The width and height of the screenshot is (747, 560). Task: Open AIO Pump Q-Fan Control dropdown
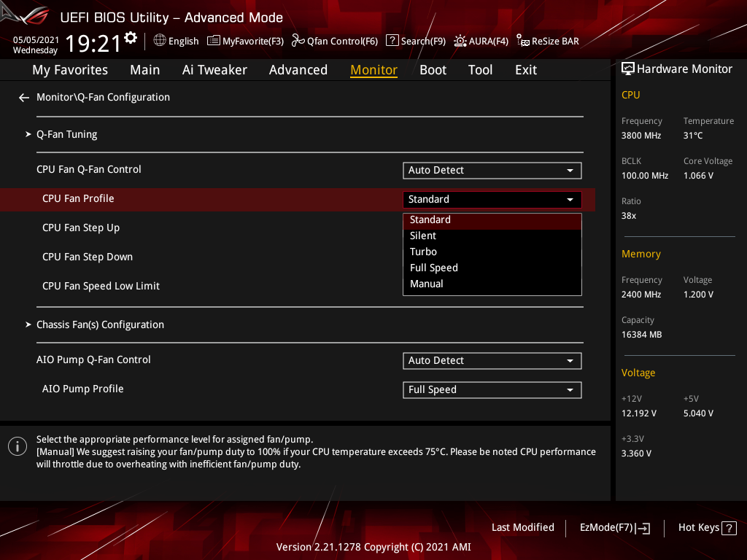click(492, 361)
